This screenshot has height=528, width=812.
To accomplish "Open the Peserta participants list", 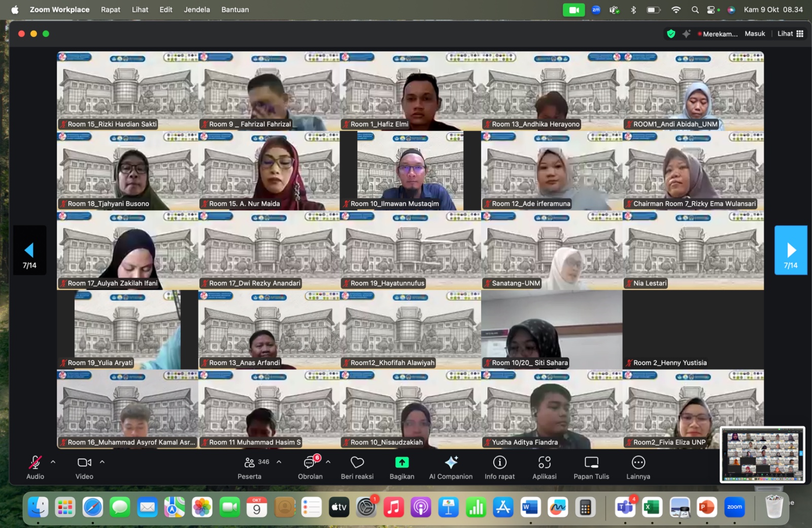I will click(x=249, y=463).
